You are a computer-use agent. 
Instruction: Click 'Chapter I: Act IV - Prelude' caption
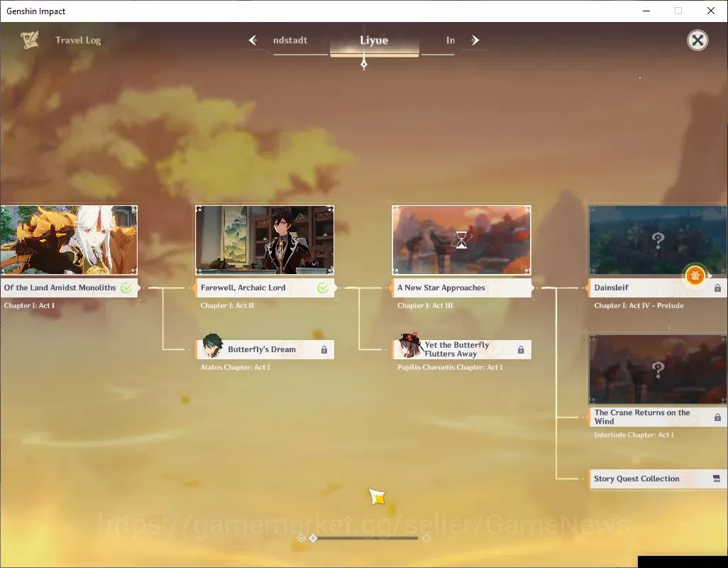[x=639, y=305]
